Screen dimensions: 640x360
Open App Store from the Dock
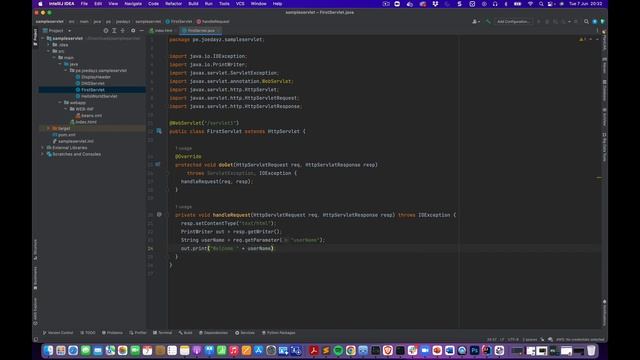pos(259,350)
